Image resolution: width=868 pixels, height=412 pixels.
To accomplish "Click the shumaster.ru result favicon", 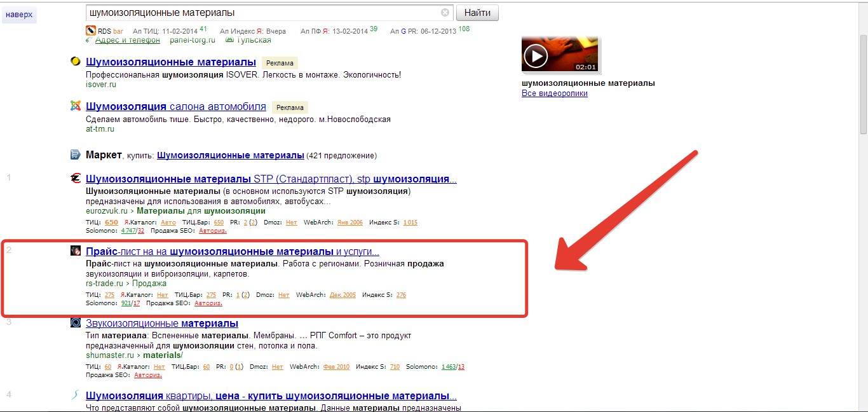I will (x=76, y=323).
